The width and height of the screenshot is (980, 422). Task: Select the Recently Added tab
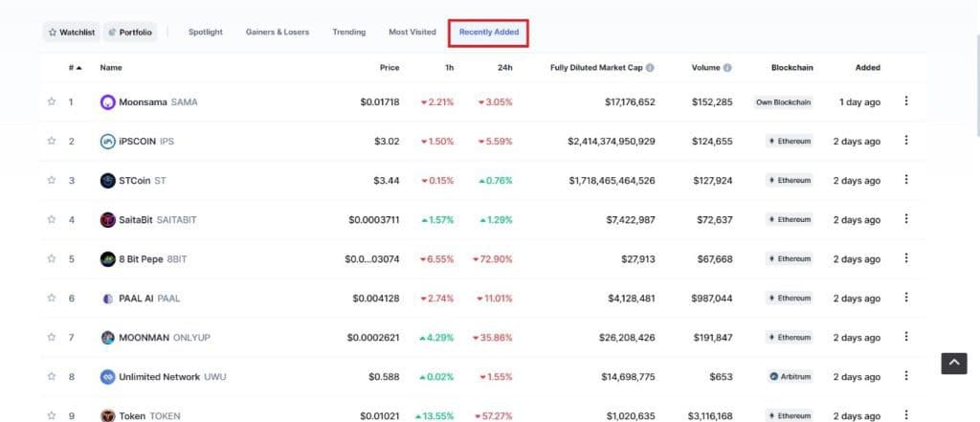coord(489,32)
